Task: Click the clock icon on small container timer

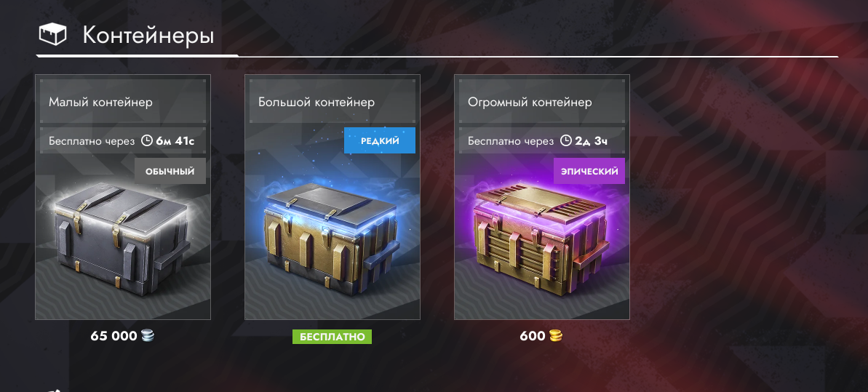Action: click(147, 140)
